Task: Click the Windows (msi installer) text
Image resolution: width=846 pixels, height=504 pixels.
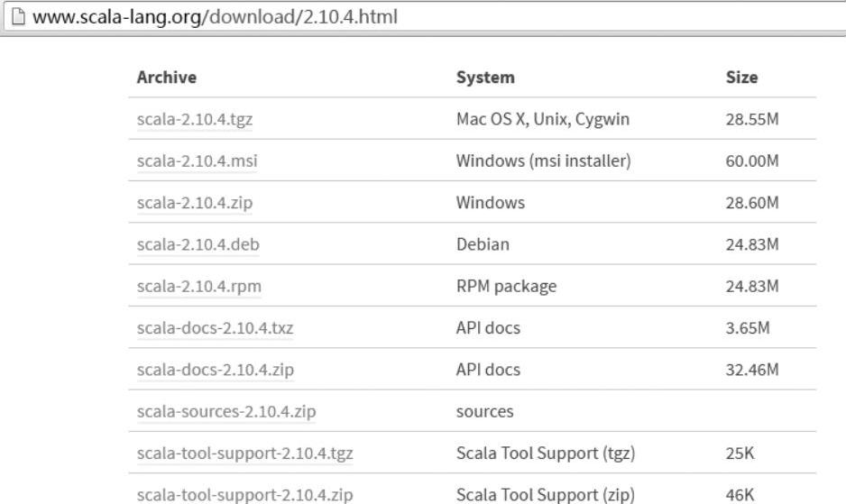Action: pos(543,160)
